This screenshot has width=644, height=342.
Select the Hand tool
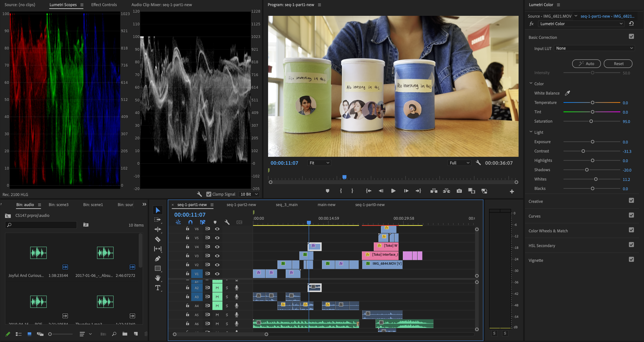click(x=158, y=278)
